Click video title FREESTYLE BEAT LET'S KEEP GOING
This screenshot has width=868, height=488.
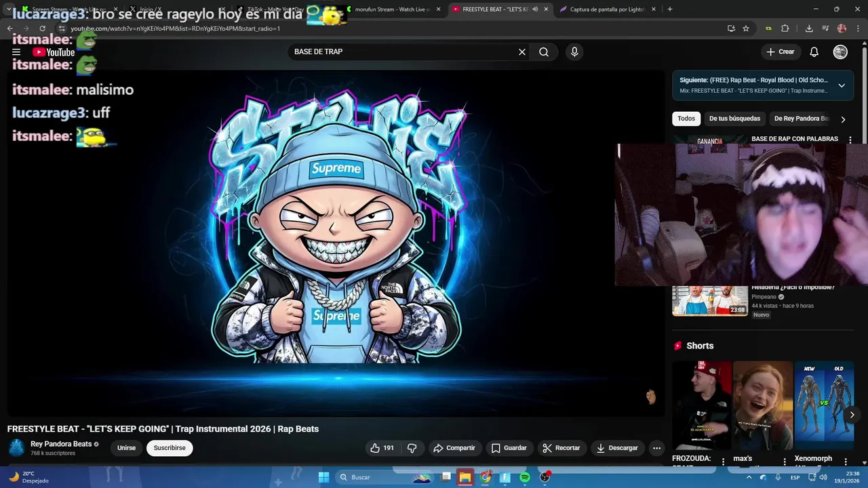point(163,429)
